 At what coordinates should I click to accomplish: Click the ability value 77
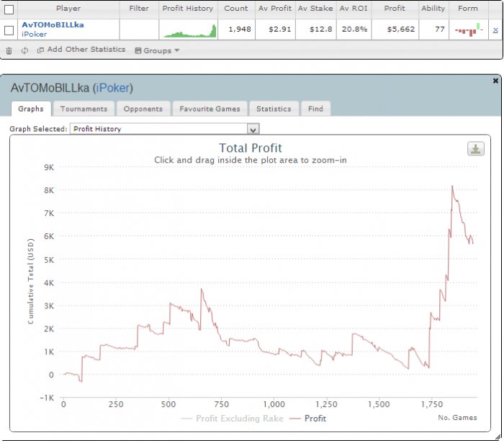coord(440,30)
